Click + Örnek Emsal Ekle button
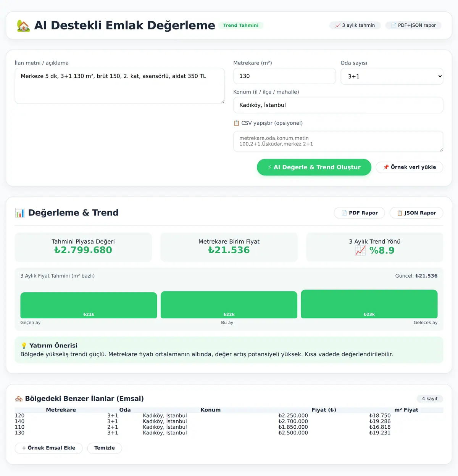 click(49, 448)
